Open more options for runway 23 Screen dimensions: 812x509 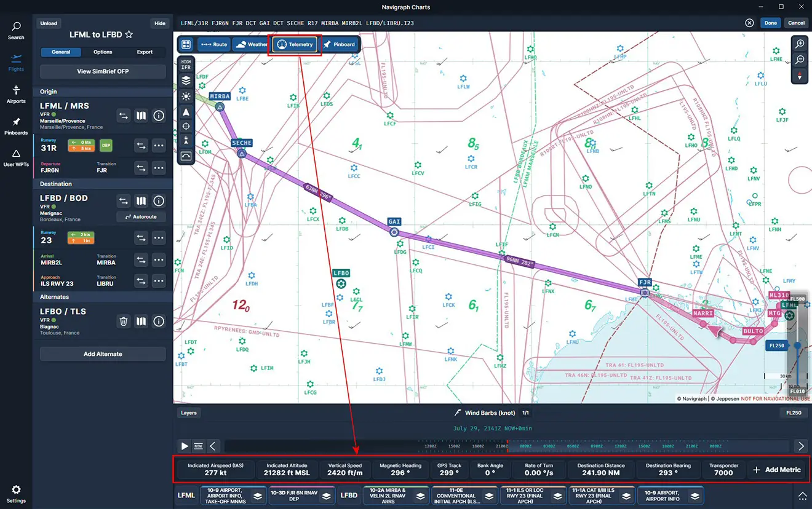coord(159,238)
